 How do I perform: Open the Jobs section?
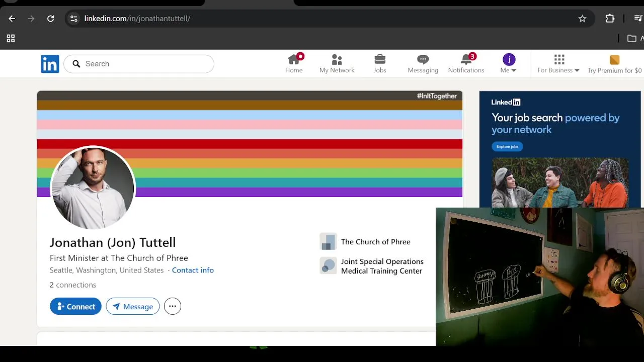[380, 64]
